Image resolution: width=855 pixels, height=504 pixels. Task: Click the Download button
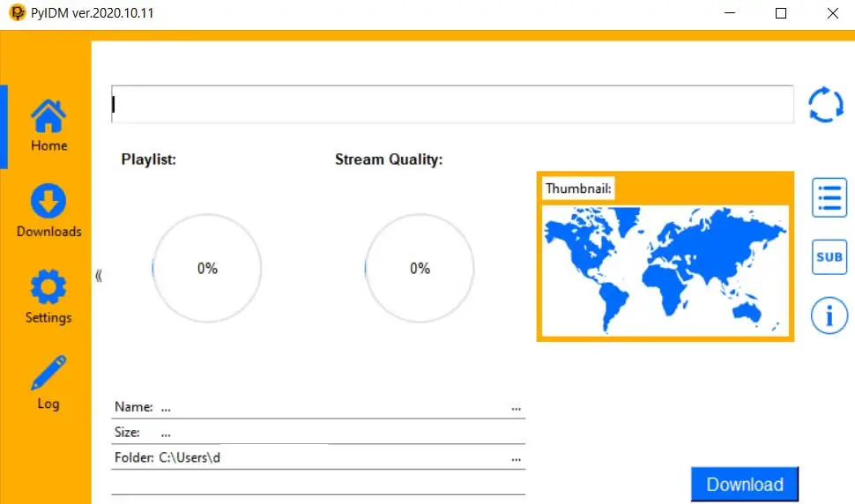745,484
